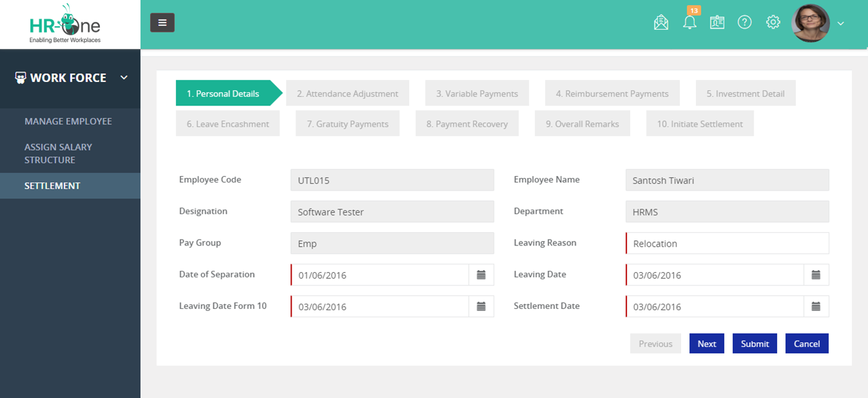The height and width of the screenshot is (398, 868).
Task: Open the hamburger navigation menu
Action: pyautogui.click(x=162, y=22)
